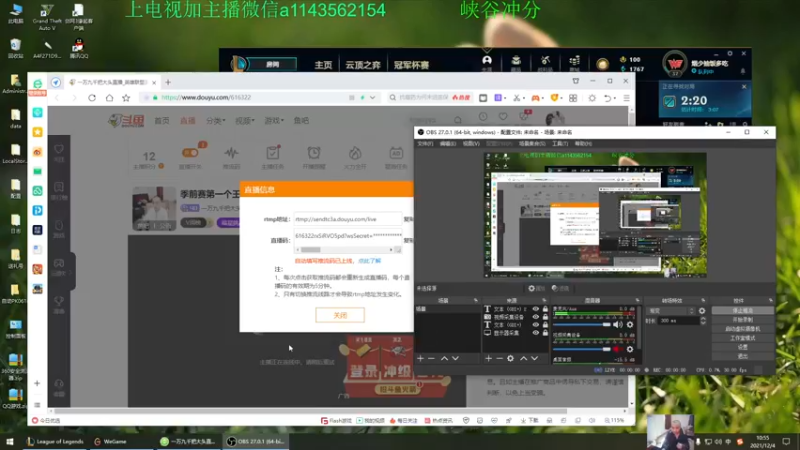Expand the Douyu 分类 category dropdown
Image resolution: width=800 pixels, height=450 pixels.
pyautogui.click(x=215, y=121)
